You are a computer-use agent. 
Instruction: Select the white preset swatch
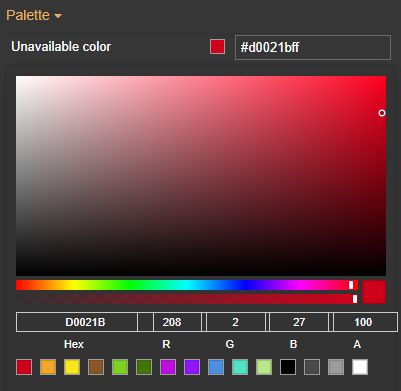point(360,367)
